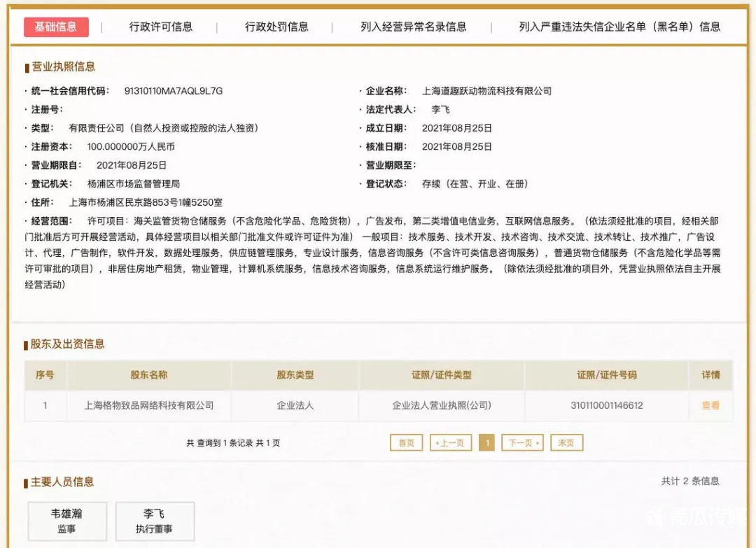Click address 上海市杨浦区民京路853号1幢5250室

(x=146, y=203)
